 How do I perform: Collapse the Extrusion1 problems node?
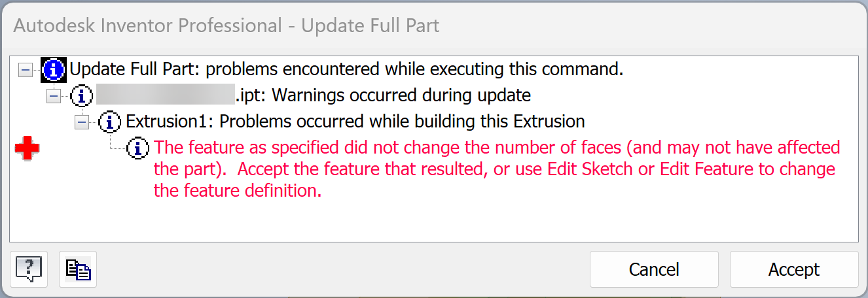pos(82,122)
